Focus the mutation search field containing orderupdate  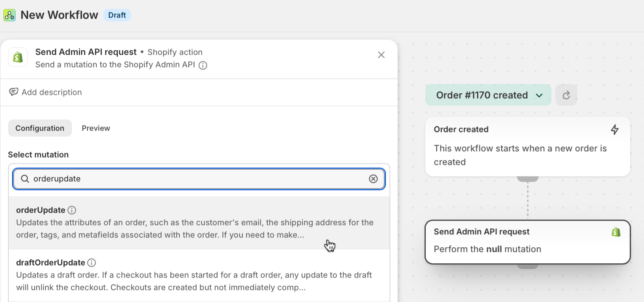pyautogui.click(x=199, y=179)
